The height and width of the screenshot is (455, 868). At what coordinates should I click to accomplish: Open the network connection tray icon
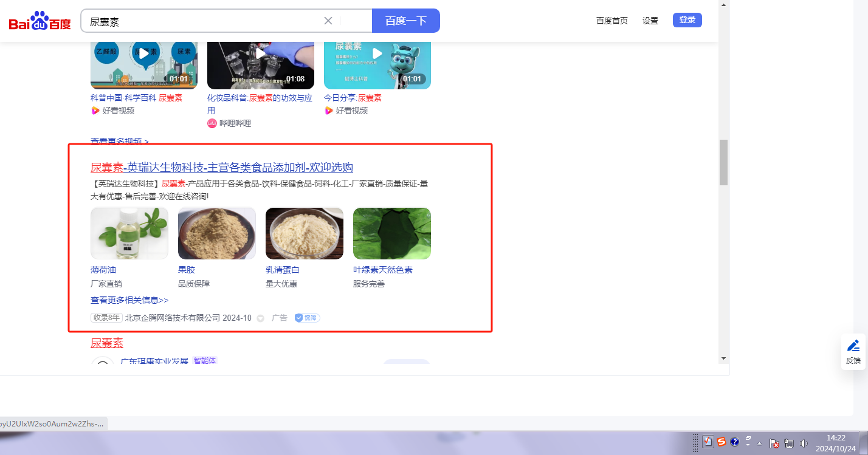pyautogui.click(x=789, y=443)
